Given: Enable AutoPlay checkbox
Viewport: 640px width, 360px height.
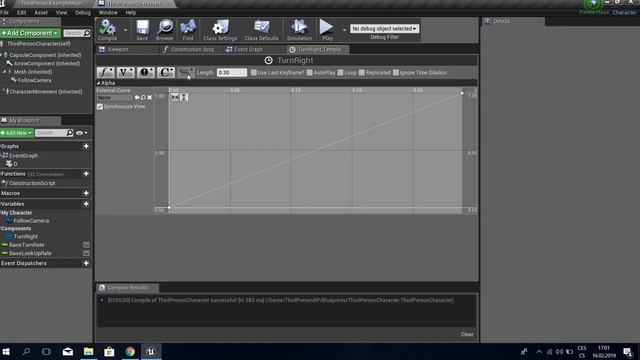Looking at the screenshot, I should (x=310, y=73).
